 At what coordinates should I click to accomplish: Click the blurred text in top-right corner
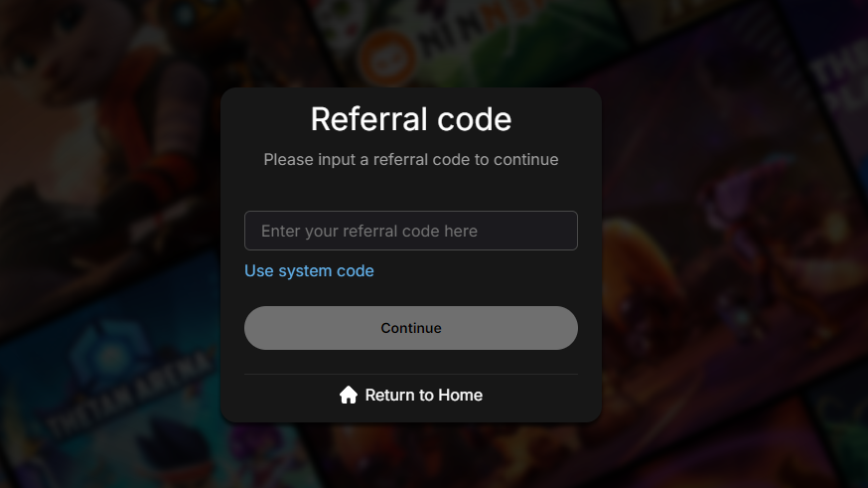pos(838,78)
